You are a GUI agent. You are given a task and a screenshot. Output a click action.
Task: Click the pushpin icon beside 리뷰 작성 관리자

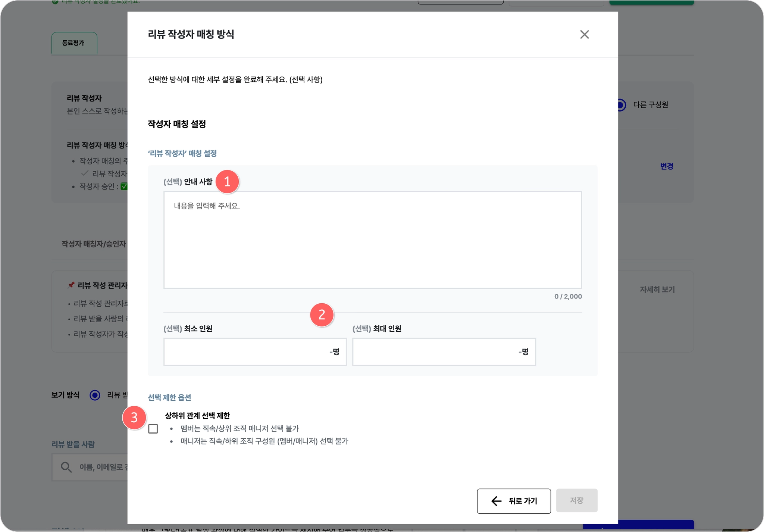click(71, 285)
